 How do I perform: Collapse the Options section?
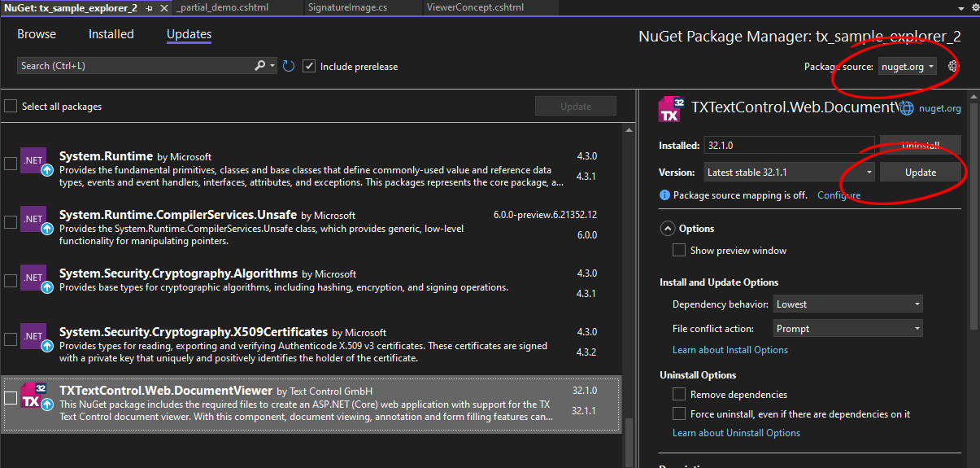pos(668,229)
